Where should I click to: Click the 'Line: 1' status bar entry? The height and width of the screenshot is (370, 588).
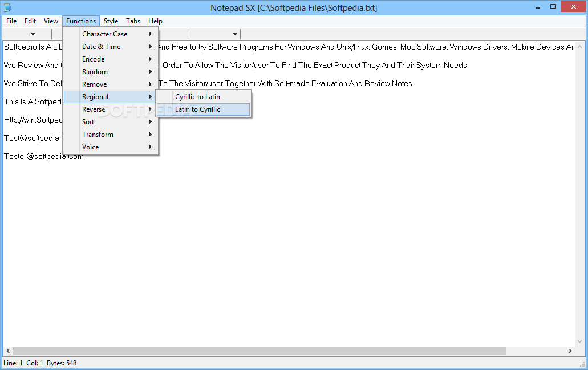[13, 363]
